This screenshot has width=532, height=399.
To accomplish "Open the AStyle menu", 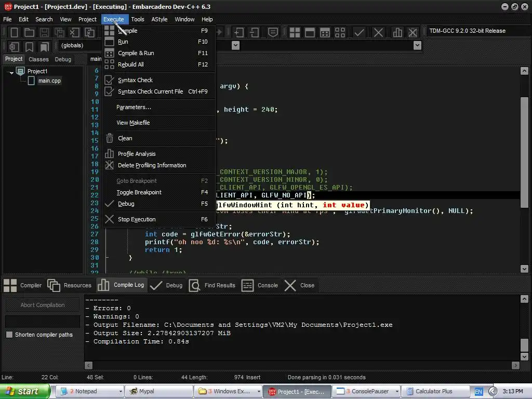I will [x=159, y=19].
